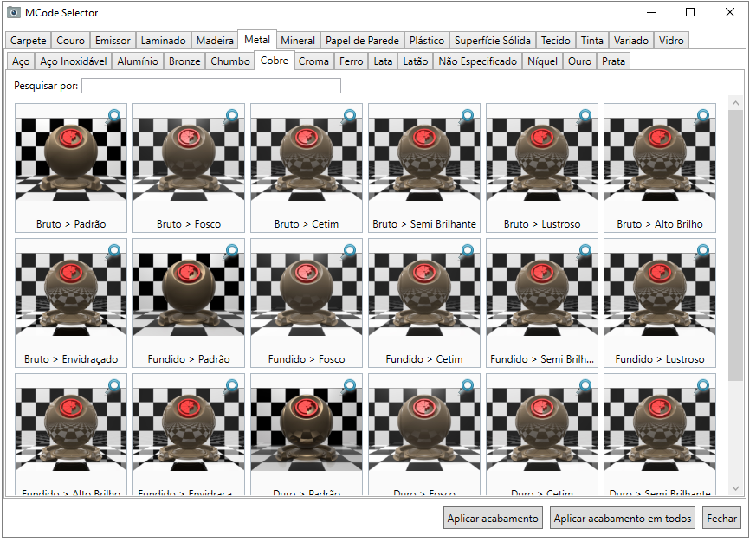
Task: Open the Superfície Sólida tab
Action: point(492,41)
